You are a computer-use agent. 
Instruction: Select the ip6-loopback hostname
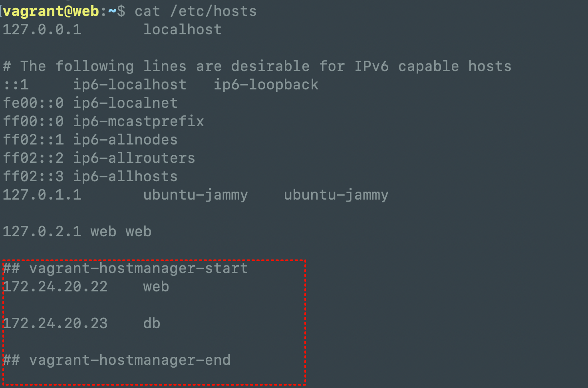(266, 85)
